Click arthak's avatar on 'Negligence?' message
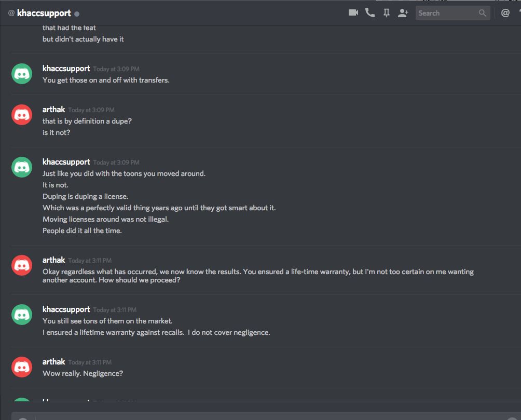Viewport: 521px width, 420px height. click(x=22, y=367)
